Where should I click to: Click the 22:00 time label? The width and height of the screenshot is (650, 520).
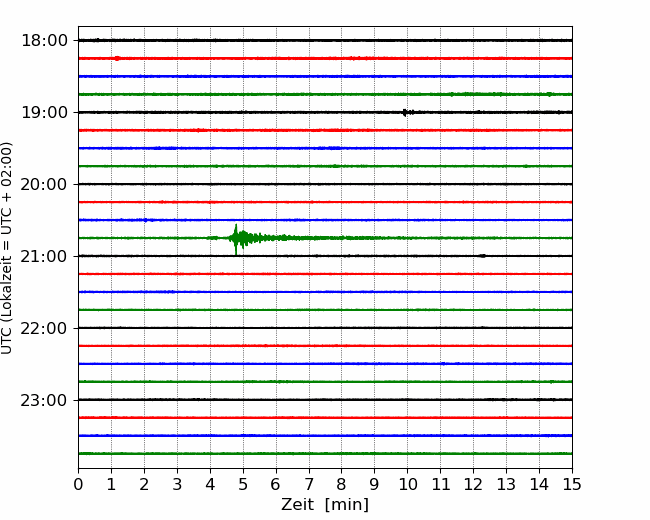tap(44, 328)
